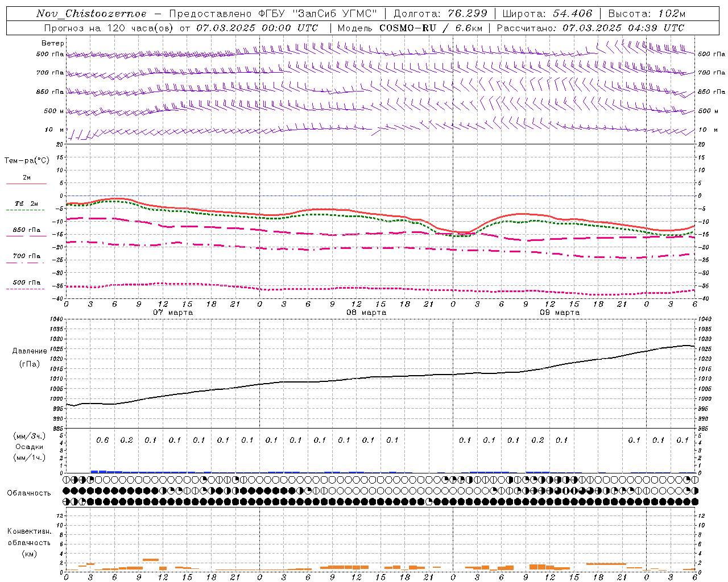
Task: Click the left 500 гПа wind row label
Action: (50, 54)
